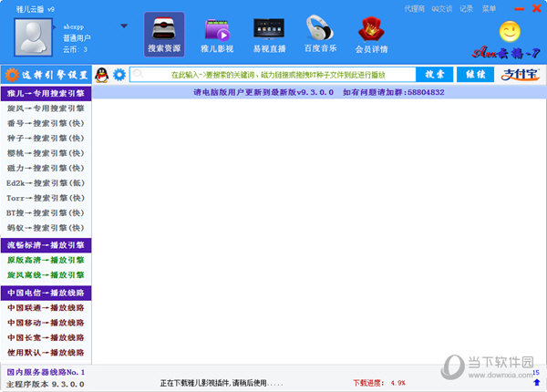Screen dimensions: 547x392
Task: Select 樱桃→搜索引擎(快)
Action: pyautogui.click(x=46, y=153)
